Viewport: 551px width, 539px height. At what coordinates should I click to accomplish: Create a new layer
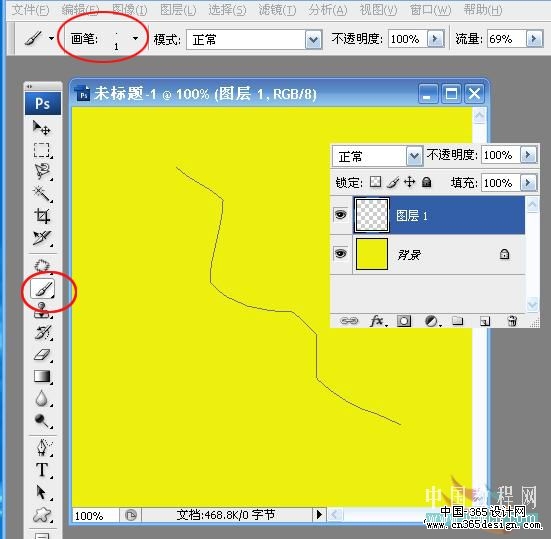point(485,320)
